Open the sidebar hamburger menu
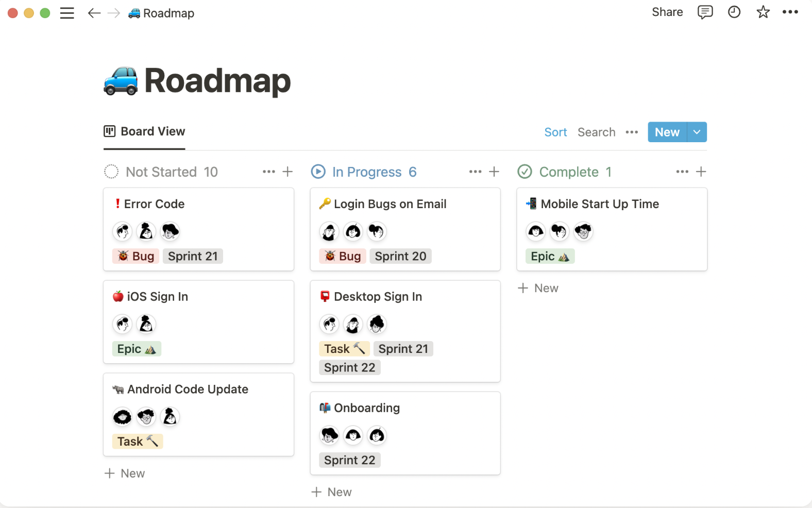This screenshot has height=508, width=812. point(67,13)
